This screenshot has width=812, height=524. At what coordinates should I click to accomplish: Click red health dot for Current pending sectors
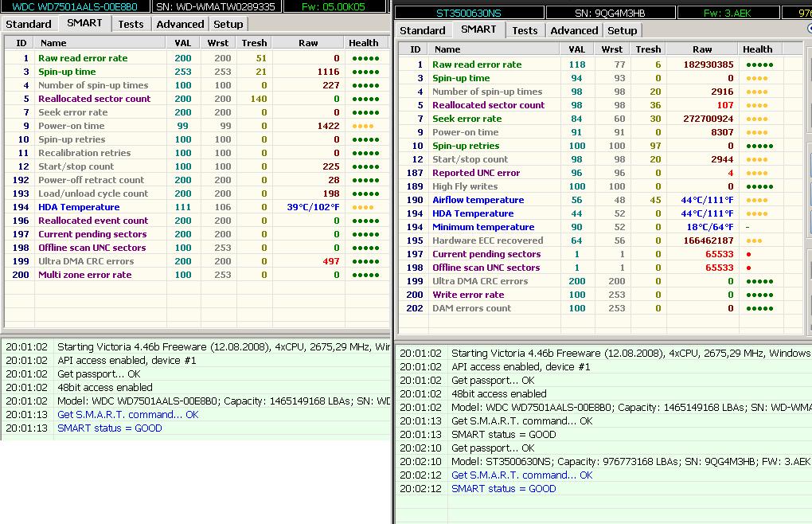749,254
